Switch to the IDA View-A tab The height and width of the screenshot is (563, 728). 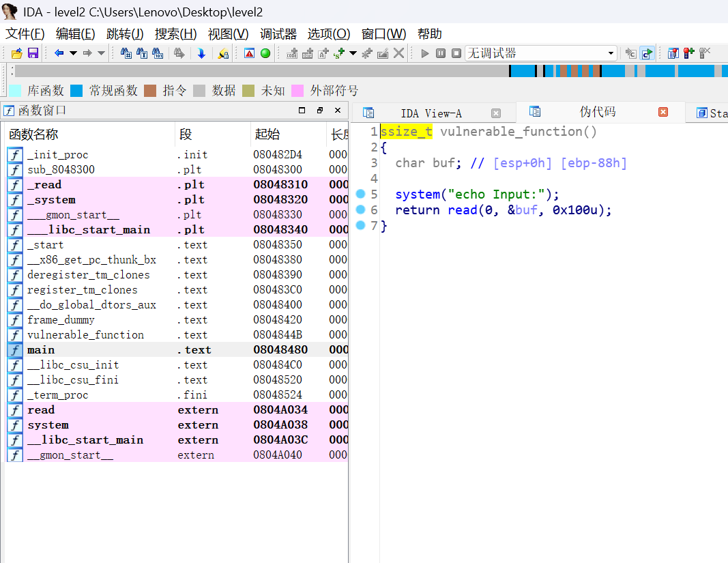[431, 113]
